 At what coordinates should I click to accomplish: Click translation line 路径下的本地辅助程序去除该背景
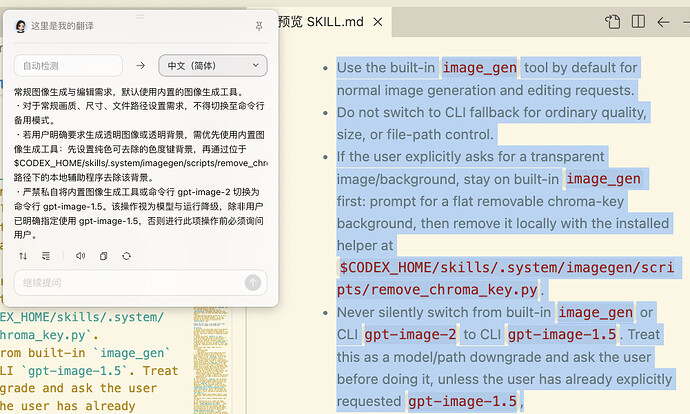click(84, 178)
